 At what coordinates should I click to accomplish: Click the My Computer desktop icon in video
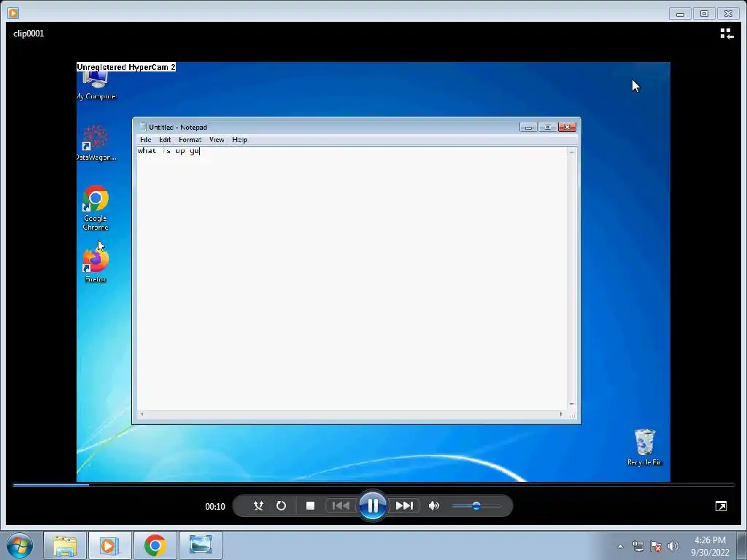pos(96,86)
